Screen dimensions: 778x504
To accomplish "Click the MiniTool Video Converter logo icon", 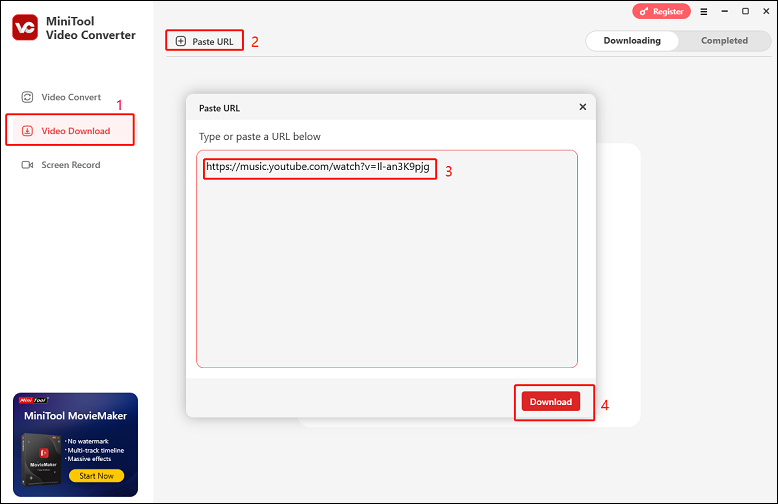I will (x=25, y=27).
